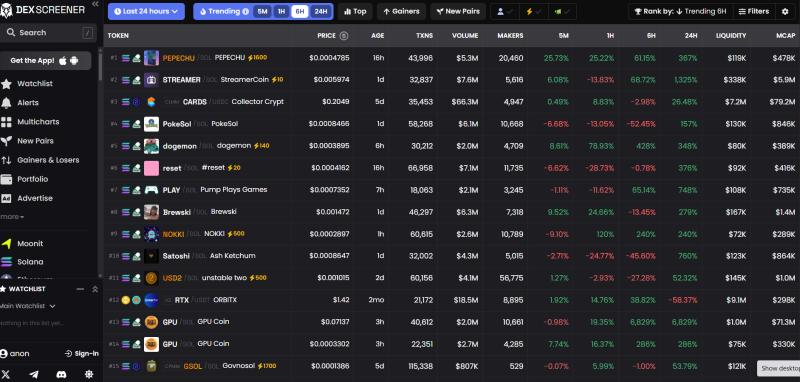Toggle the boosted lightning filter
The width and height of the screenshot is (800, 382).
(x=533, y=11)
